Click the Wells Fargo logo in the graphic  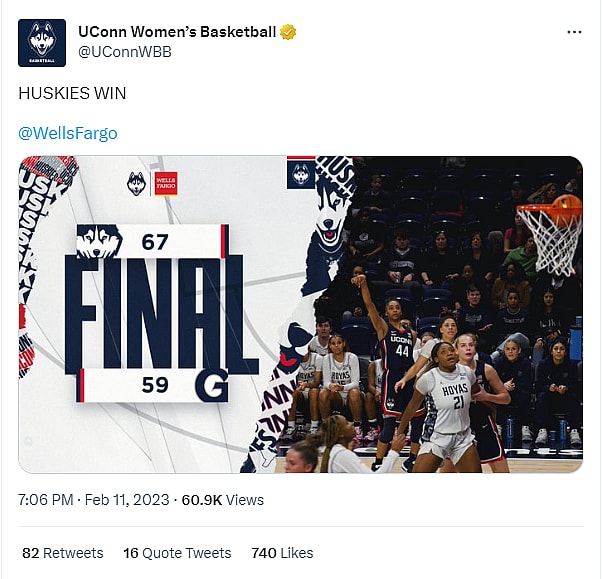(x=166, y=184)
